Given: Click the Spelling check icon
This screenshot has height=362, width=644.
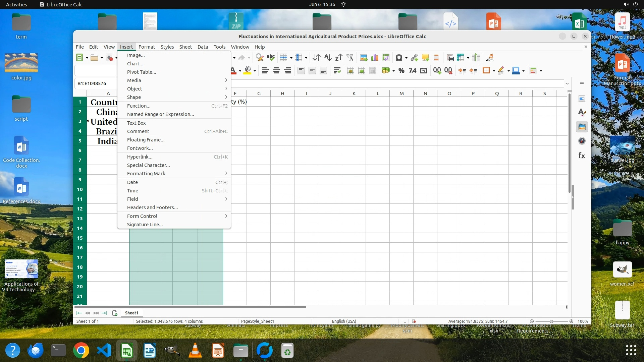Looking at the screenshot, I should 271,58.
